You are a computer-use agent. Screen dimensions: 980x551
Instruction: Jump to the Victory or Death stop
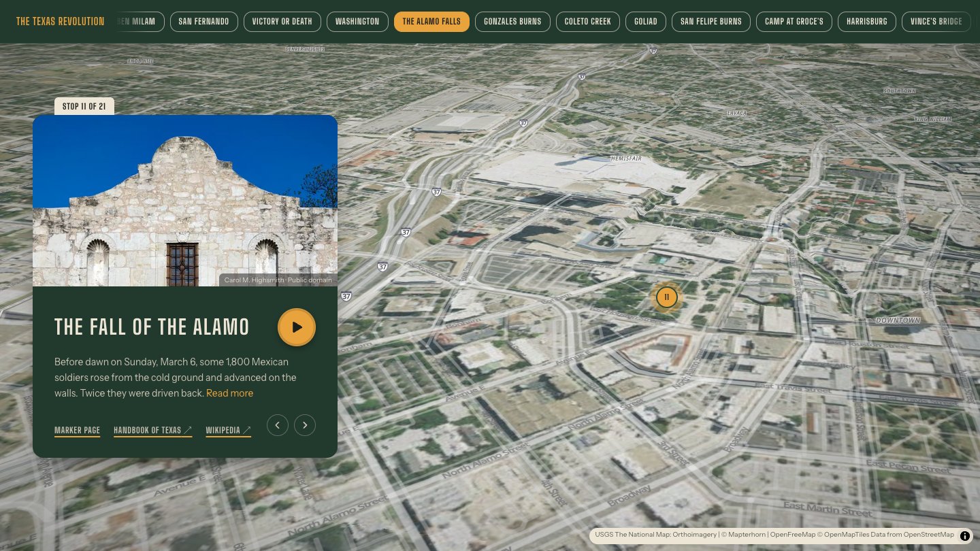click(282, 22)
